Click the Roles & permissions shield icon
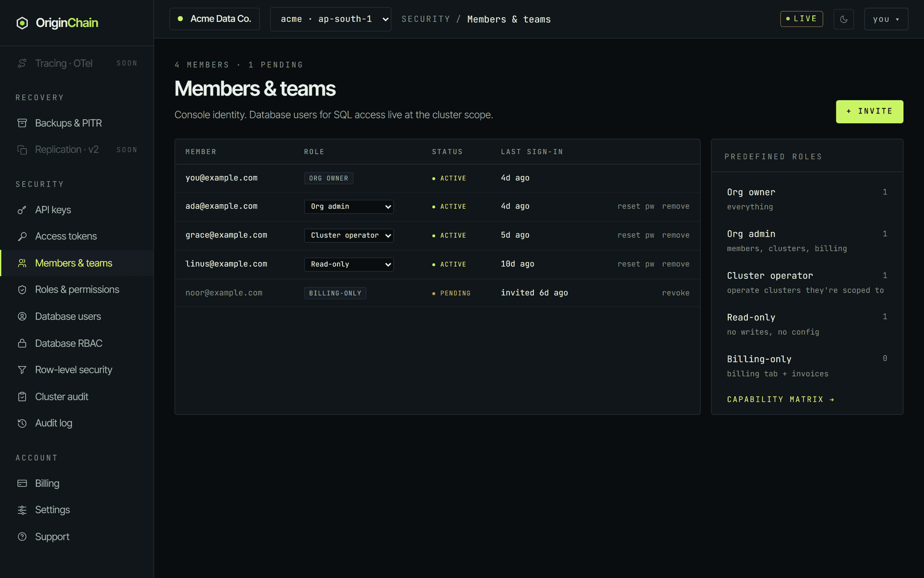 [22, 289]
